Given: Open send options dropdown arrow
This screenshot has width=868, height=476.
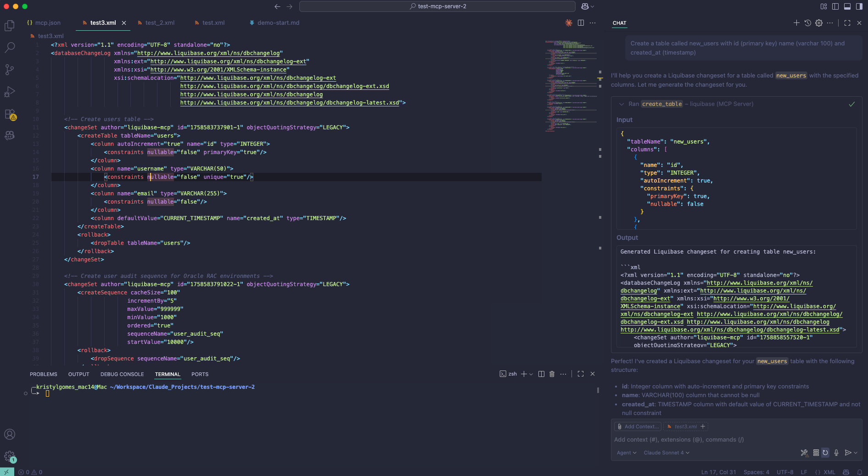Looking at the screenshot, I should click(x=856, y=453).
